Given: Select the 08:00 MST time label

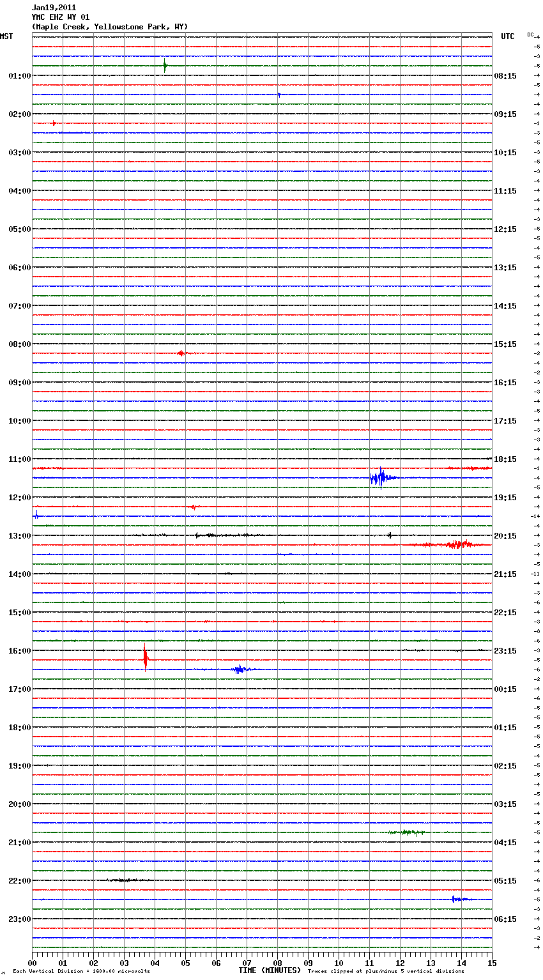Looking at the screenshot, I should [20, 344].
